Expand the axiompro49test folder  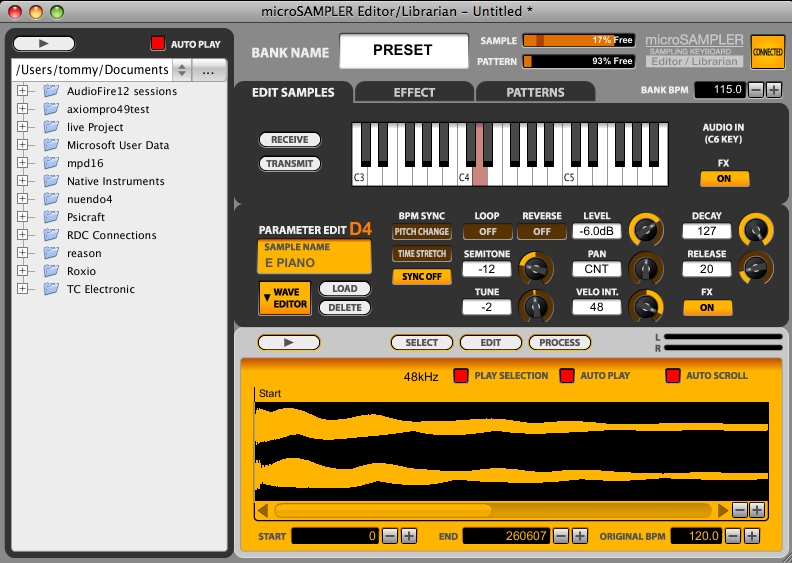[x=22, y=109]
